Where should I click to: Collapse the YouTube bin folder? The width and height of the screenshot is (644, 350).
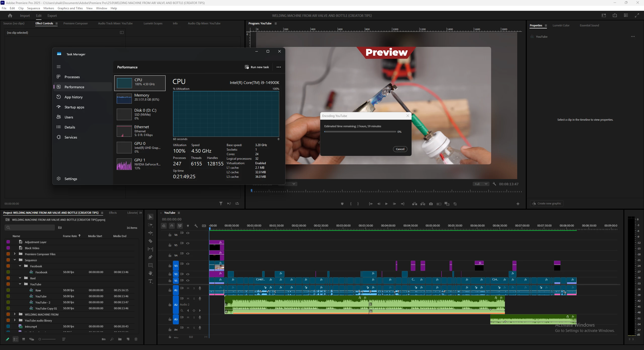[20, 284]
